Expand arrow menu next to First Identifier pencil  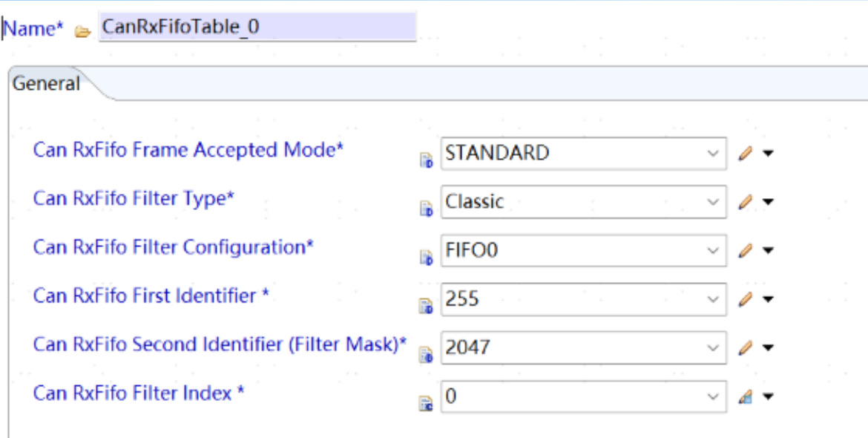(768, 300)
